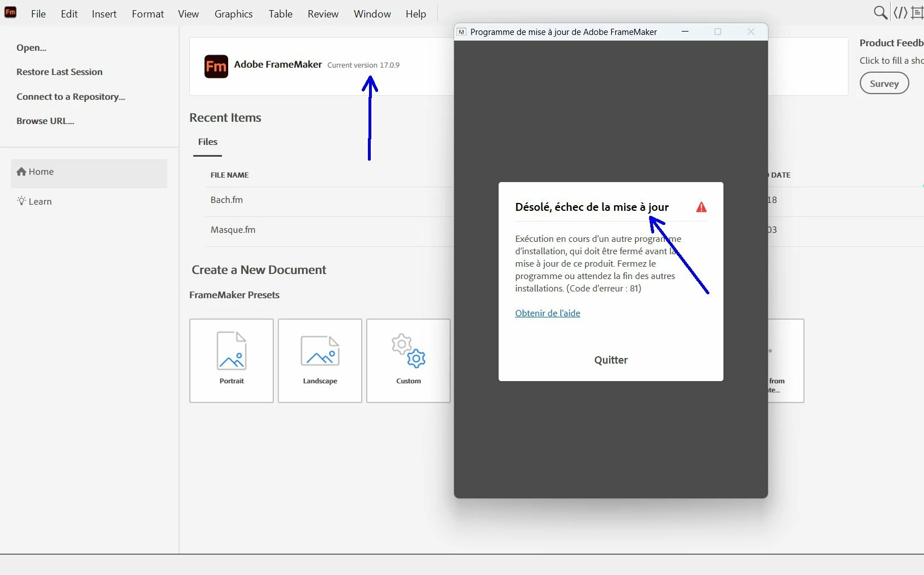The width and height of the screenshot is (924, 575).
Task: Select Connect to a Repository...
Action: (71, 96)
